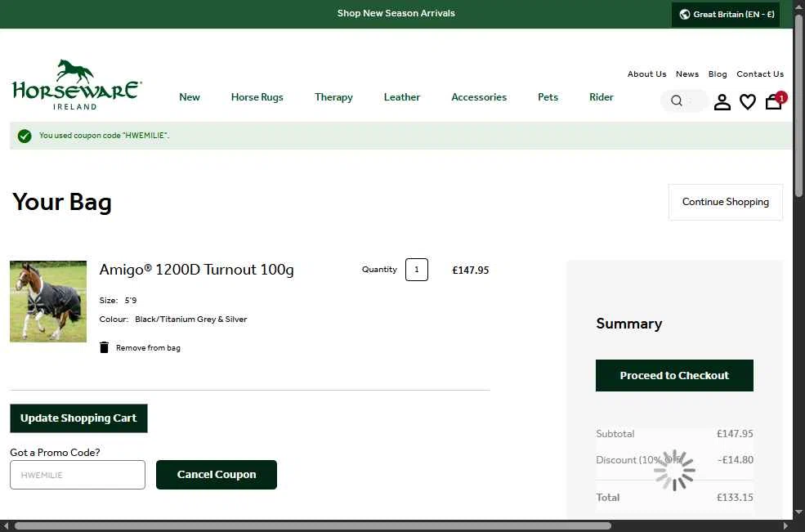Open the Leather menu
Image resolution: width=805 pixels, height=532 pixels.
402,97
